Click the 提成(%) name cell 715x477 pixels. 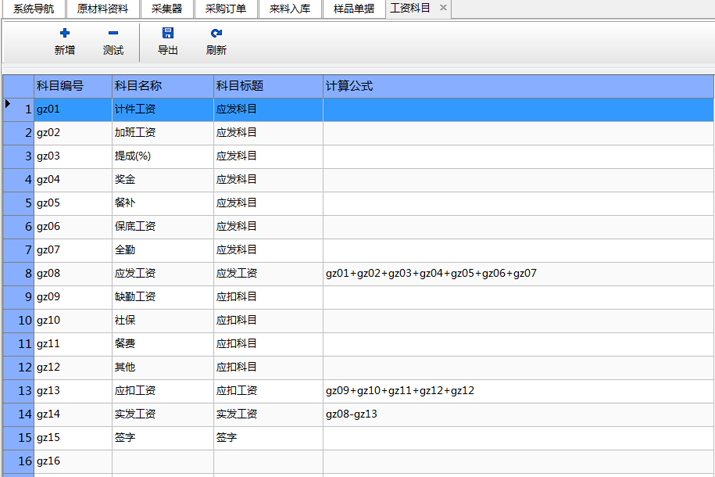click(163, 156)
